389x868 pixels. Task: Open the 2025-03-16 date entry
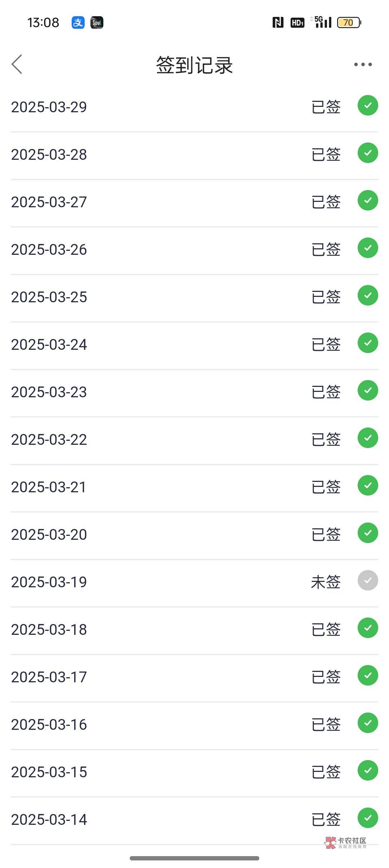pyautogui.click(x=49, y=725)
